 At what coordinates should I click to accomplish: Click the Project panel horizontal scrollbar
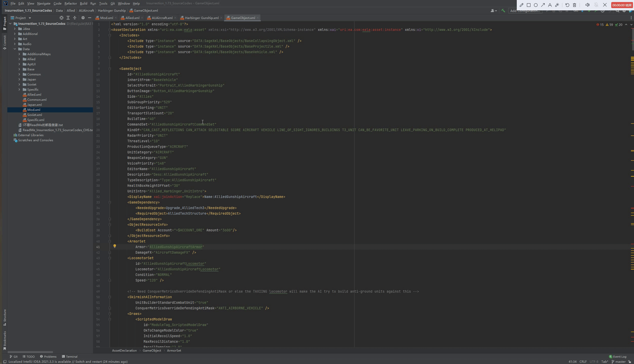[30, 352]
